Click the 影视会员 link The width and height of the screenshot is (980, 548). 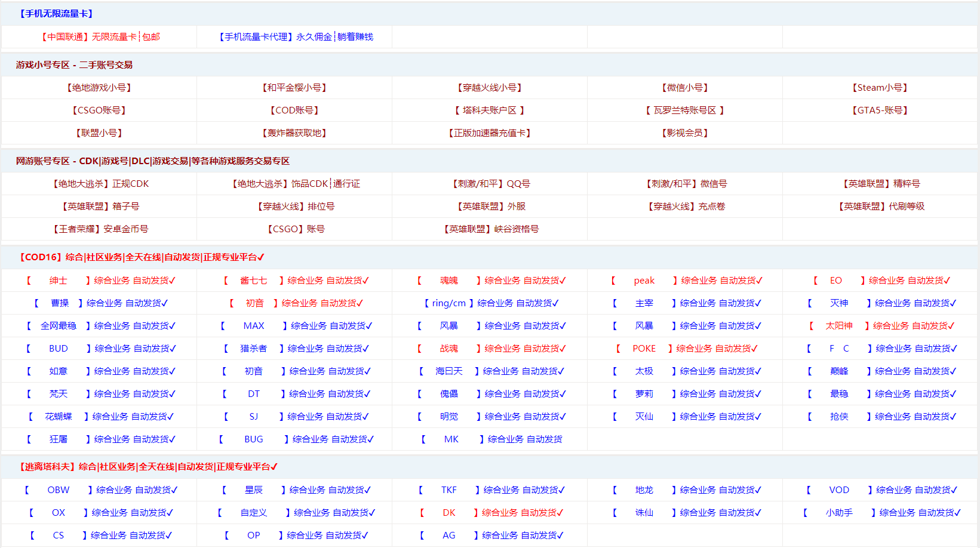click(x=685, y=133)
